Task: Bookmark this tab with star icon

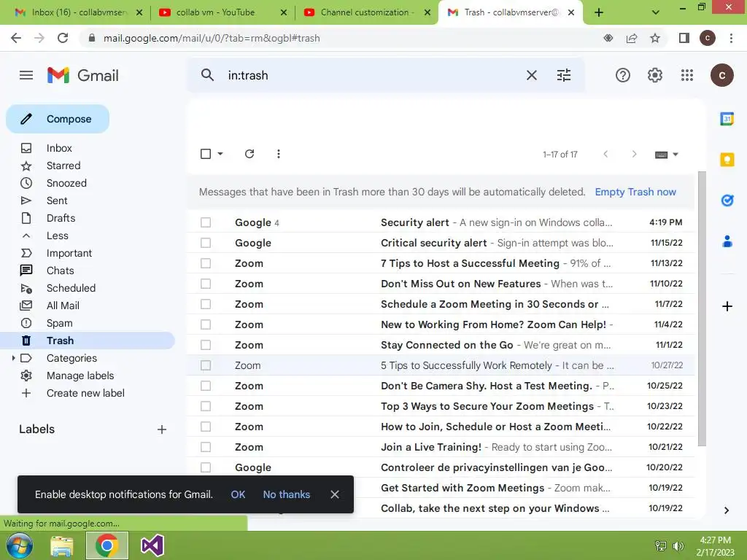Action: click(655, 38)
